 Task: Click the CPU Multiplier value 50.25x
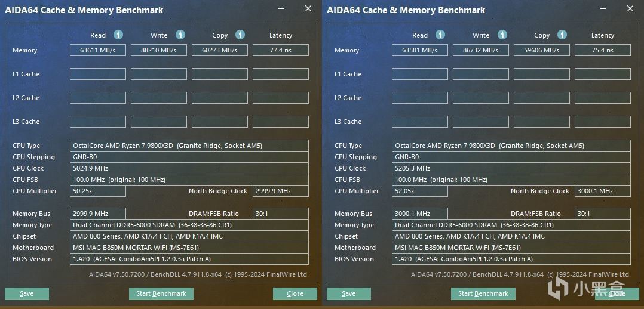point(98,191)
